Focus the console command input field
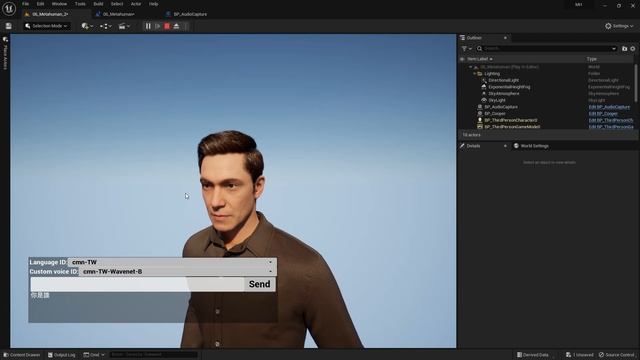 [x=153, y=355]
